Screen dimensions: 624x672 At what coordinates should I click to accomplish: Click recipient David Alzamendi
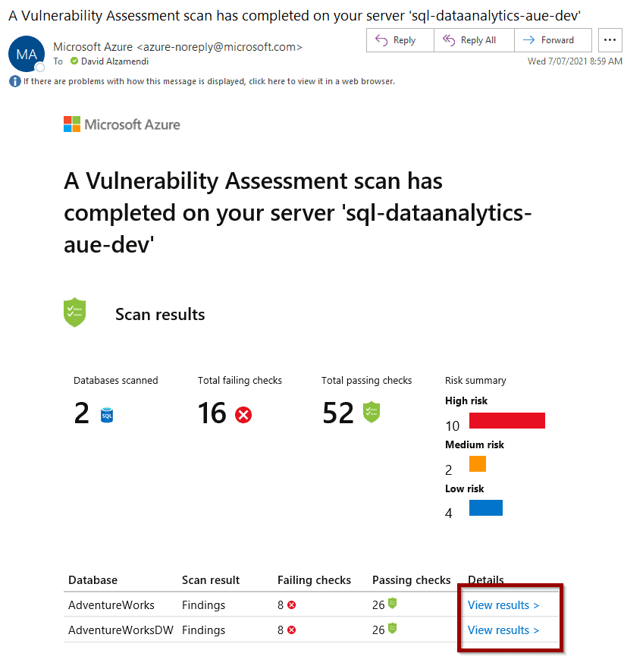[x=114, y=61]
